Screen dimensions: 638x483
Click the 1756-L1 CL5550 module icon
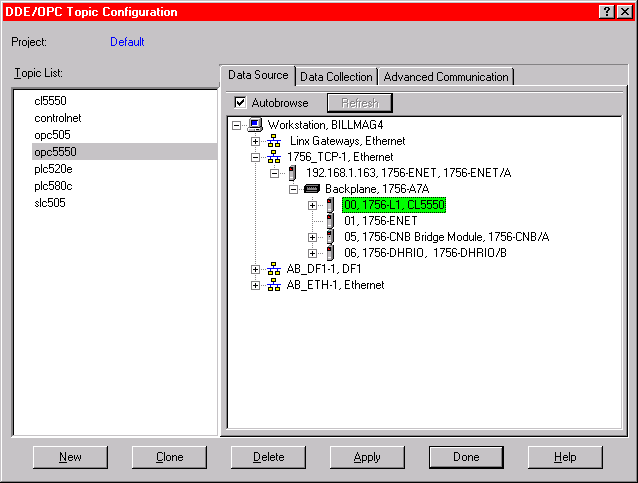(330, 205)
